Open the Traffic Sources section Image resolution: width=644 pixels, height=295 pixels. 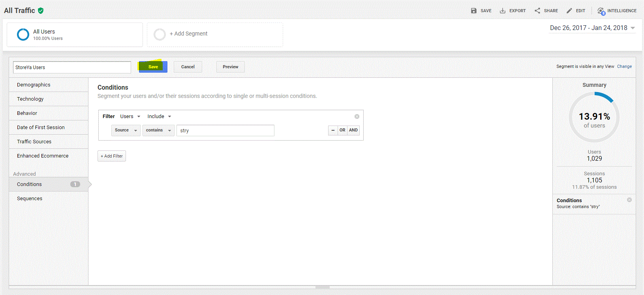[x=34, y=142]
